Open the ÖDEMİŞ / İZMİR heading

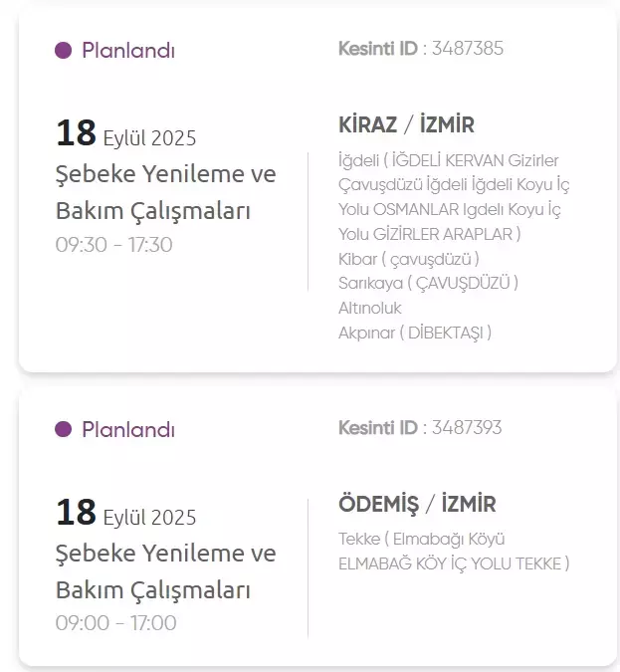click(x=417, y=505)
